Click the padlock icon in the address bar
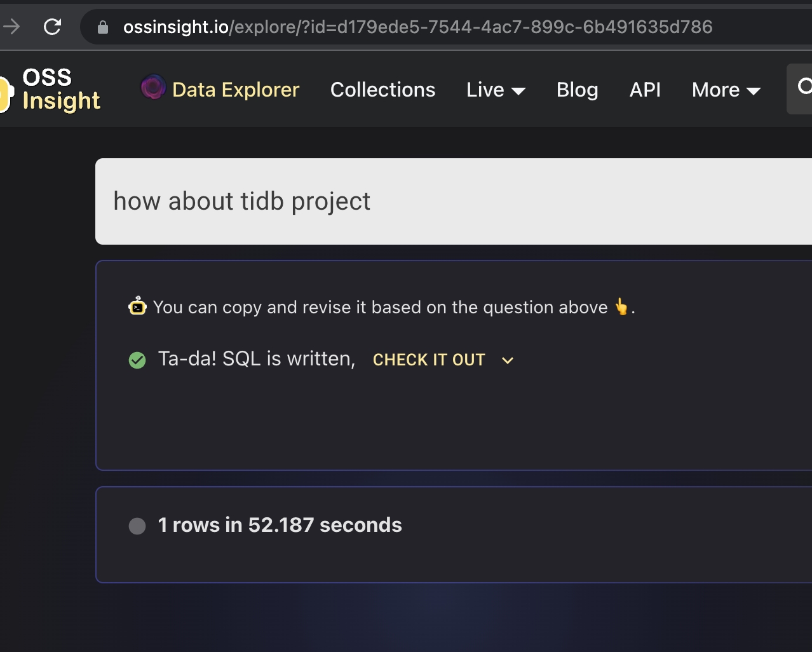The image size is (812, 652). coord(104,26)
